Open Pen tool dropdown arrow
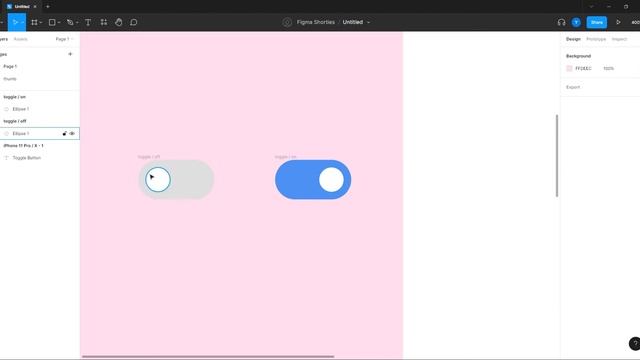This screenshot has height=360, width=640. [77, 22]
